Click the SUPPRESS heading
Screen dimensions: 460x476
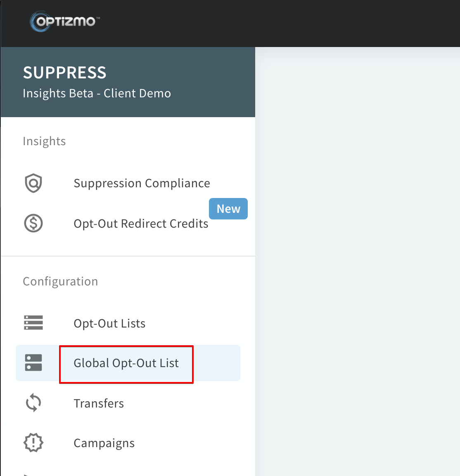click(x=64, y=72)
